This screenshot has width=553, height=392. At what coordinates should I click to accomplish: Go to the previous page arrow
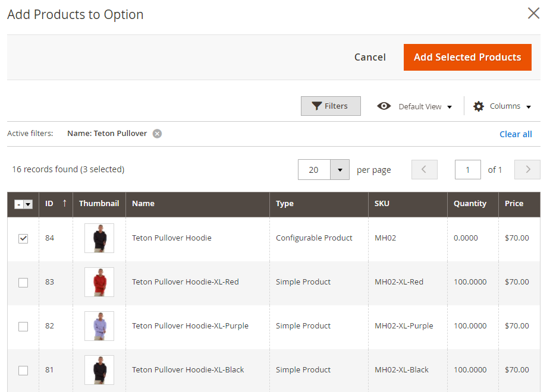click(x=424, y=170)
